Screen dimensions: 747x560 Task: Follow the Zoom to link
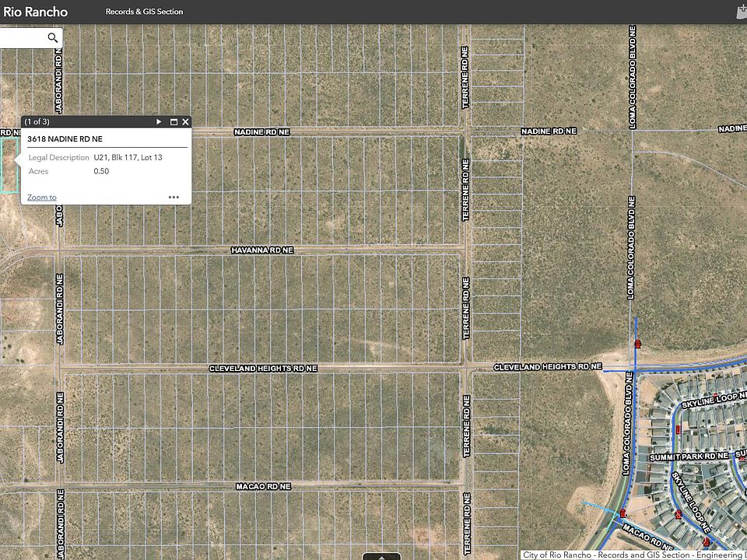coord(42,197)
